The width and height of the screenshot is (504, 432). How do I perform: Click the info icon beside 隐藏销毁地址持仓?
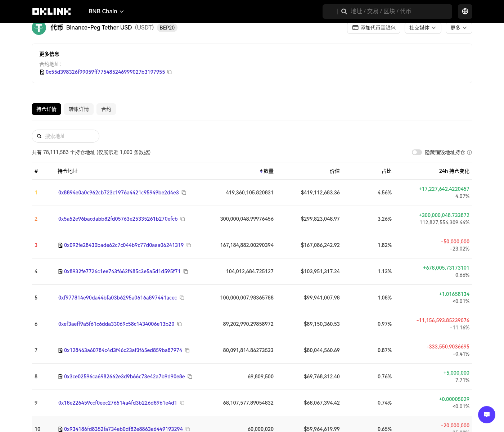469,152
